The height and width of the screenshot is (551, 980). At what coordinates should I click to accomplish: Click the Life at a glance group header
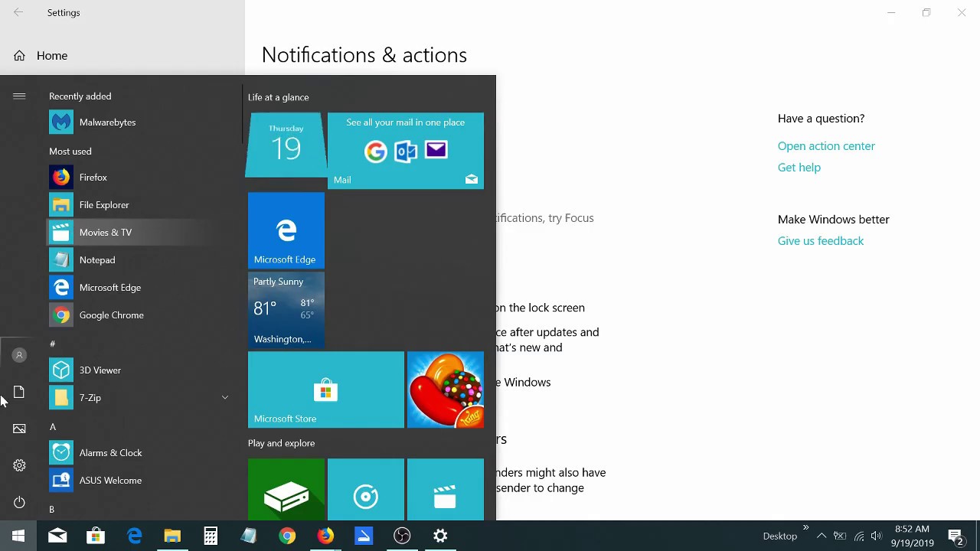click(x=279, y=97)
